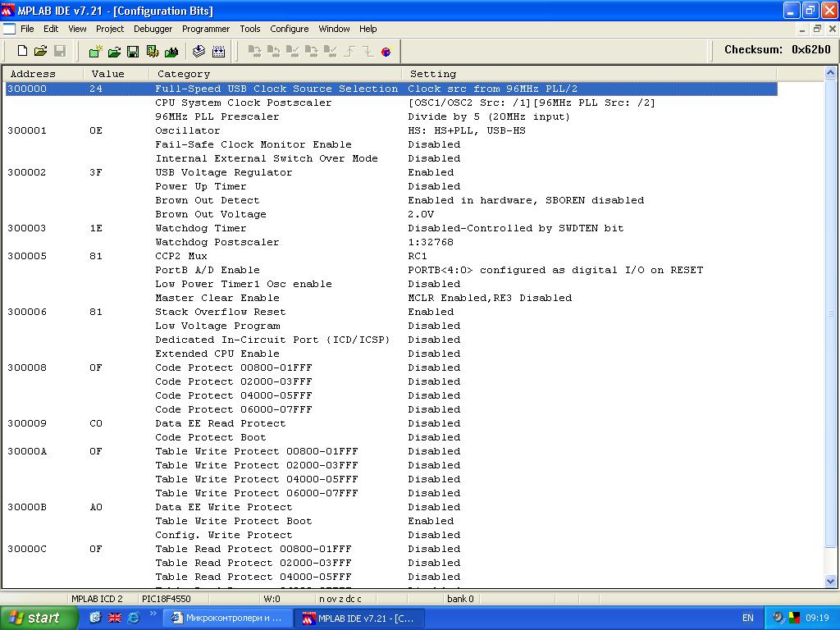Click the UK flag quick launch icon
The height and width of the screenshot is (630, 840).
(x=115, y=618)
